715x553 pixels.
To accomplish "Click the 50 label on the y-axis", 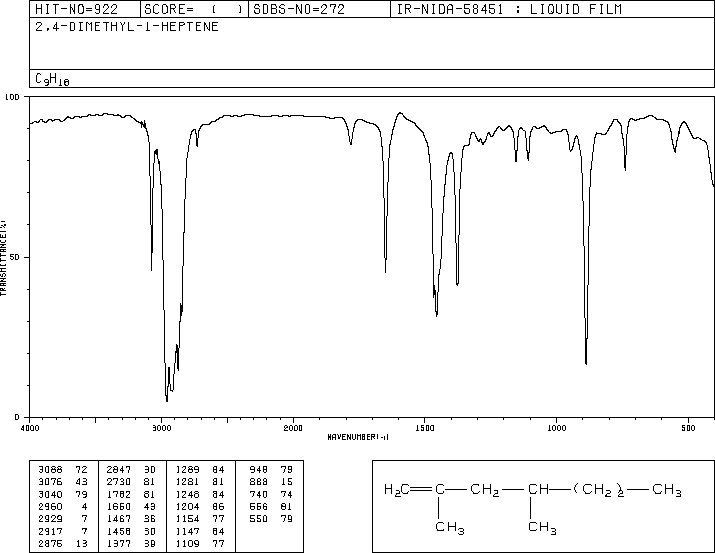I will (x=15, y=257).
